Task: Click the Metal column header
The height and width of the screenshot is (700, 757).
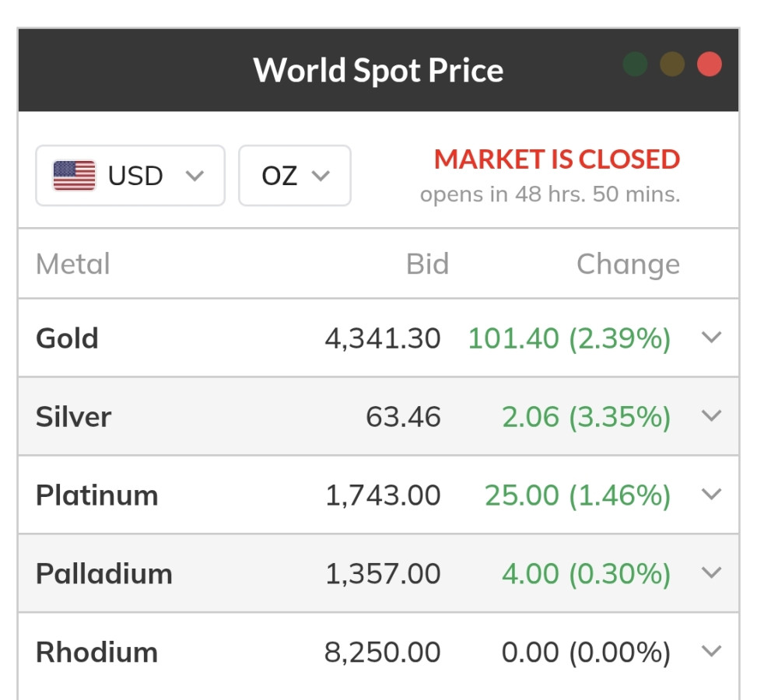Action: click(x=73, y=264)
